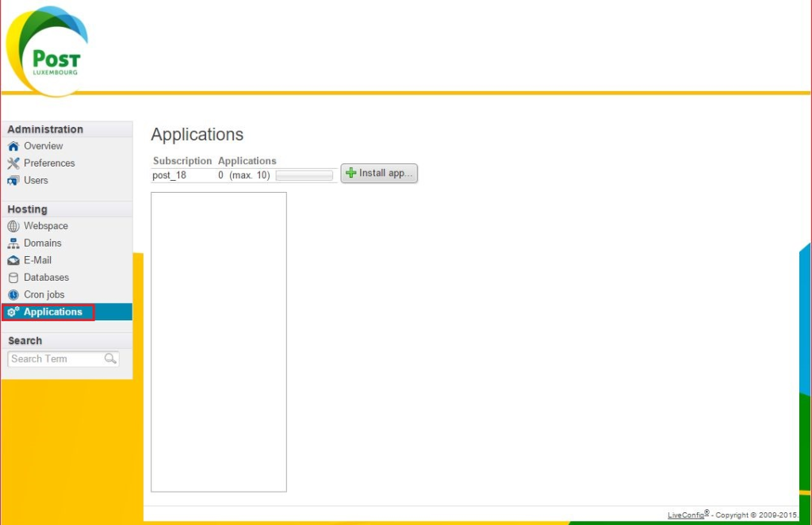Open the LiveConfig footer link
This screenshot has height=525, width=812.
click(686, 515)
